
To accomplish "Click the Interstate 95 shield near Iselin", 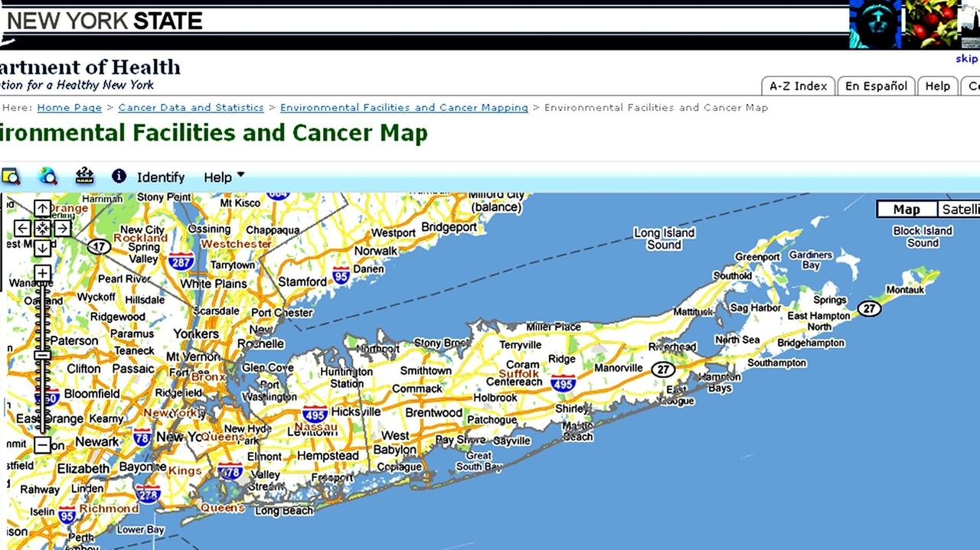I will (67, 515).
